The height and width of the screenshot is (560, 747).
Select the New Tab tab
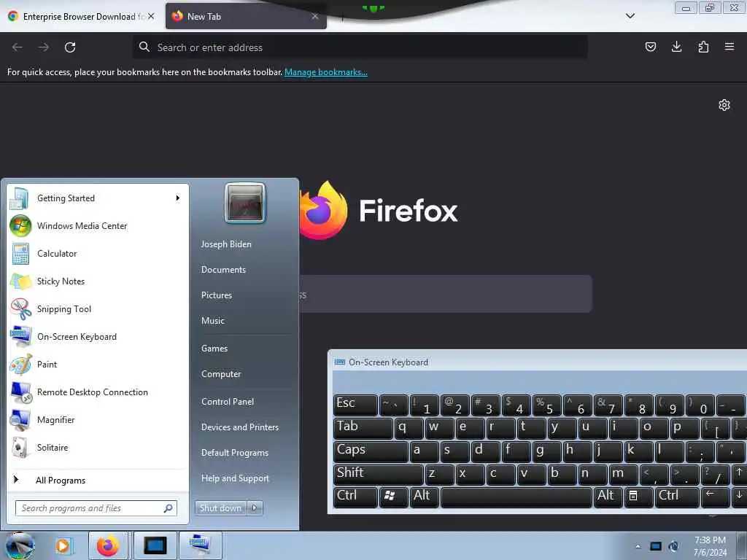point(246,16)
